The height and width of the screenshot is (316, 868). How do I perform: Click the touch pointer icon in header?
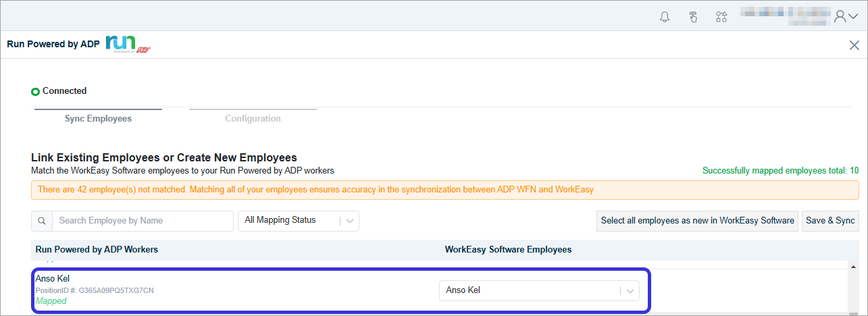click(693, 17)
